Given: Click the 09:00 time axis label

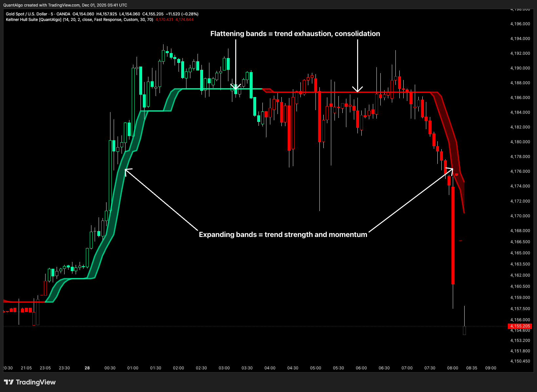Looking at the screenshot, I should click(491, 368).
